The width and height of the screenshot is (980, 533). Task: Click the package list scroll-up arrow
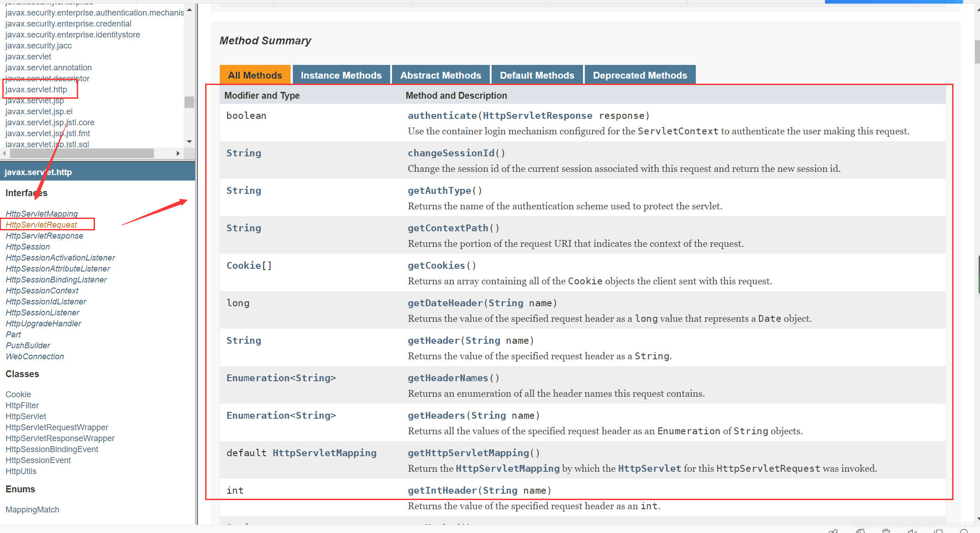[189, 9]
